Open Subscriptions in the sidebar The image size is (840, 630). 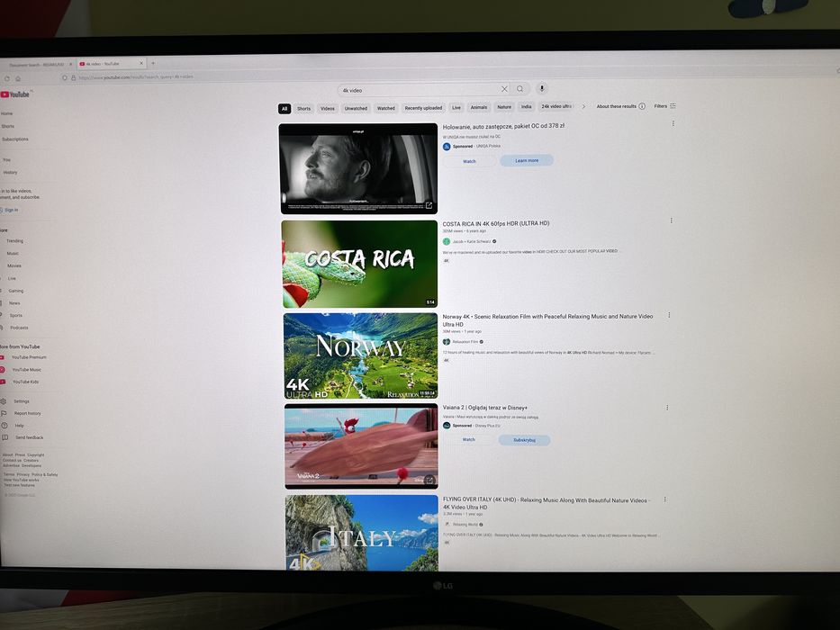coord(15,139)
